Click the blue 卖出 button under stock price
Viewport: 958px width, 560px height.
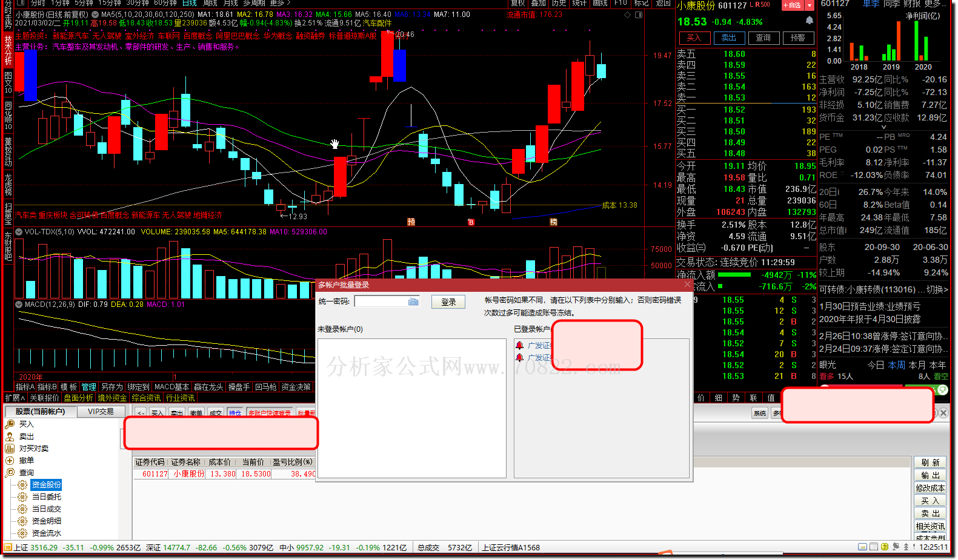pos(729,38)
